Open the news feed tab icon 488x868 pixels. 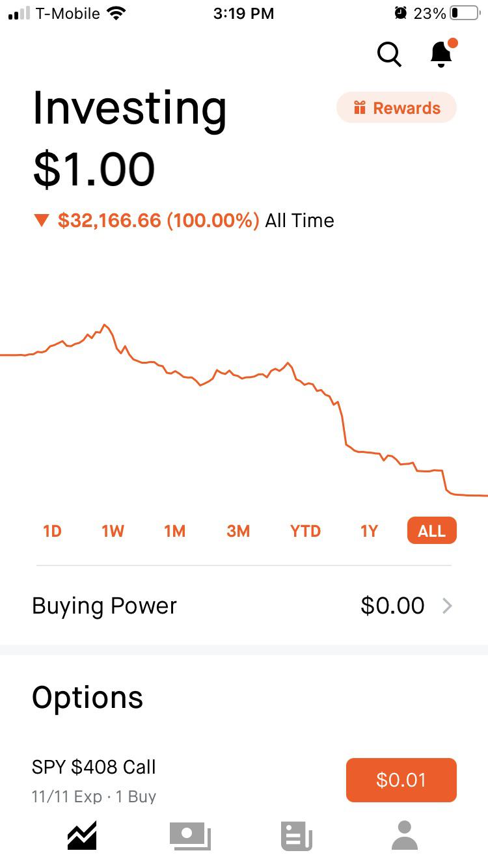pyautogui.click(x=297, y=835)
